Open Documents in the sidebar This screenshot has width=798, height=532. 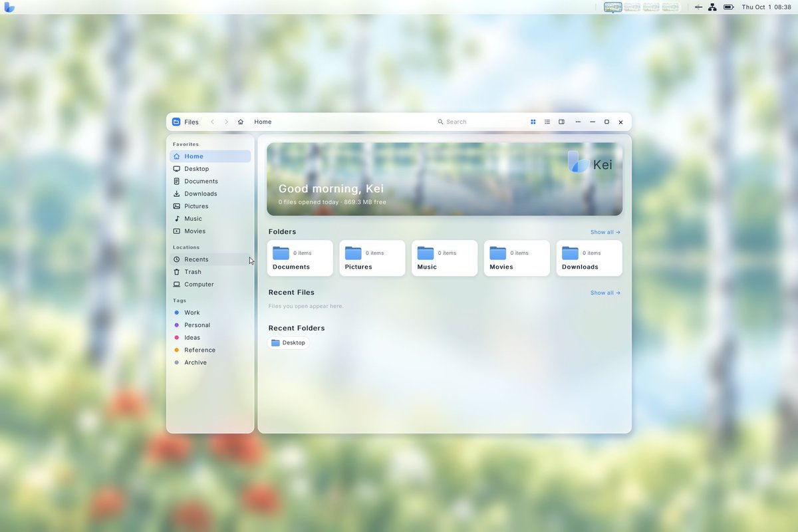pyautogui.click(x=210, y=182)
